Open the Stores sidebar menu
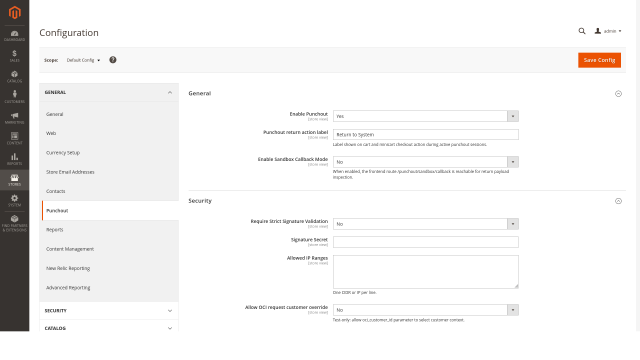The height and width of the screenshot is (360, 640). (x=14, y=180)
